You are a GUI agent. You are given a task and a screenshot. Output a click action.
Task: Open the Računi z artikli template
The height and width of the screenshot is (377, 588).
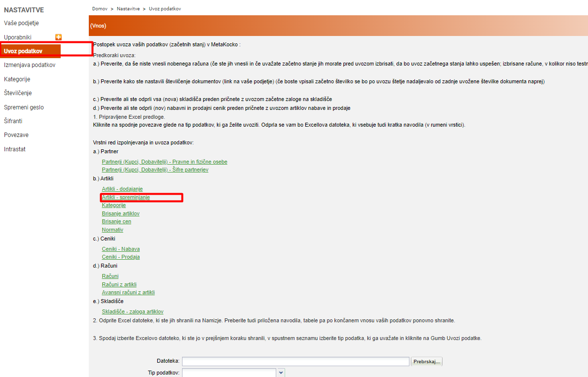coord(119,284)
